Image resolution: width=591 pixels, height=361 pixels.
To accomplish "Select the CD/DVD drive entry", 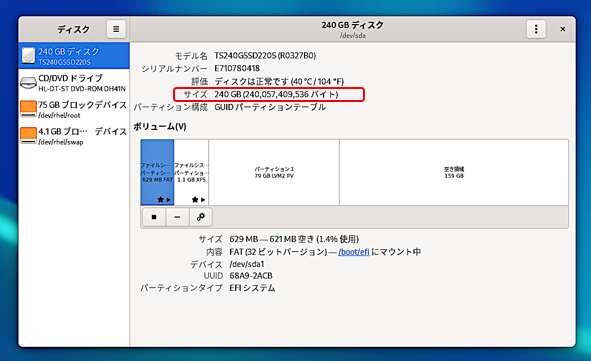I will [74, 83].
